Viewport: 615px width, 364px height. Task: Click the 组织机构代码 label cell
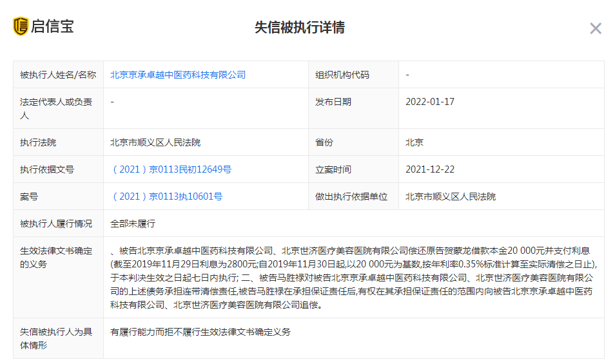(x=353, y=75)
